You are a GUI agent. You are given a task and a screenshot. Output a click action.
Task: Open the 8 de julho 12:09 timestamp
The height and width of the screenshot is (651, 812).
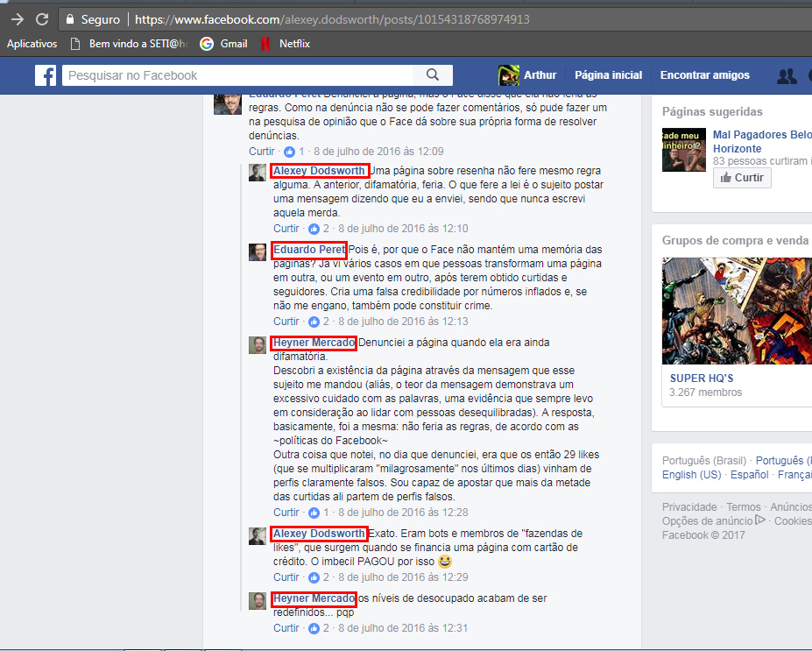[x=378, y=152]
